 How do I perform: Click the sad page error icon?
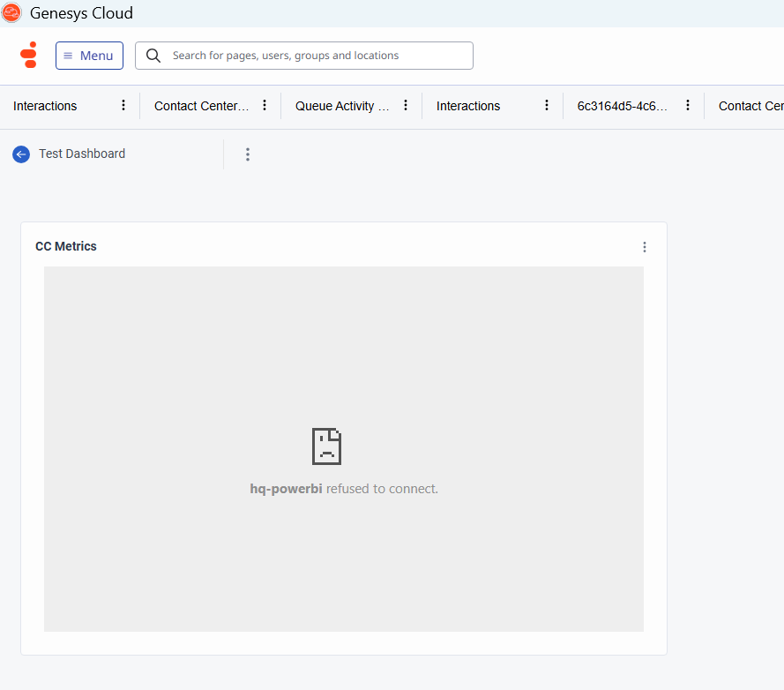(326, 446)
